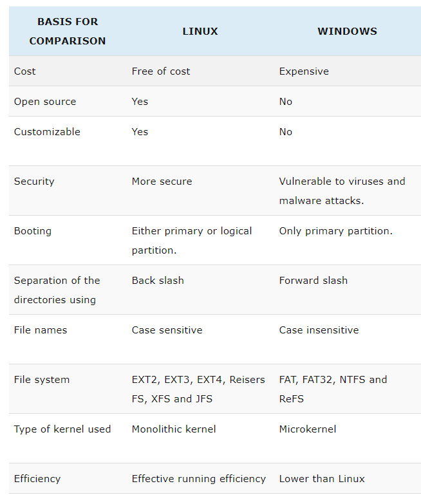Image resolution: width=421 pixels, height=504 pixels.
Task: Select the "Monolithic kernel" cell
Action: (174, 429)
